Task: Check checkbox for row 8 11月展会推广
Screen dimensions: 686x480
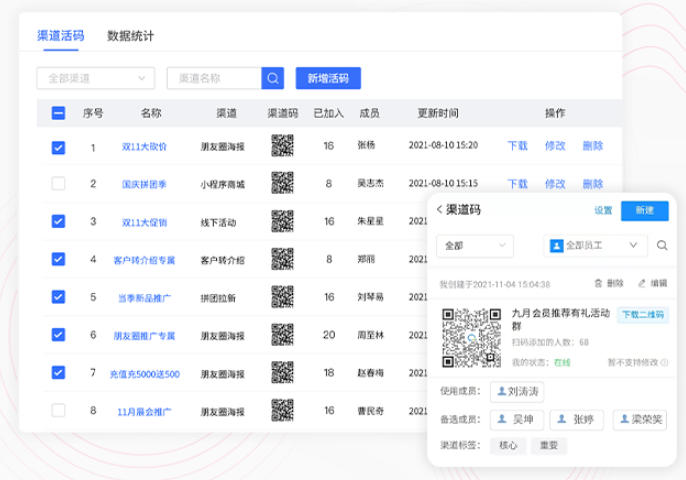Action: pos(58,410)
